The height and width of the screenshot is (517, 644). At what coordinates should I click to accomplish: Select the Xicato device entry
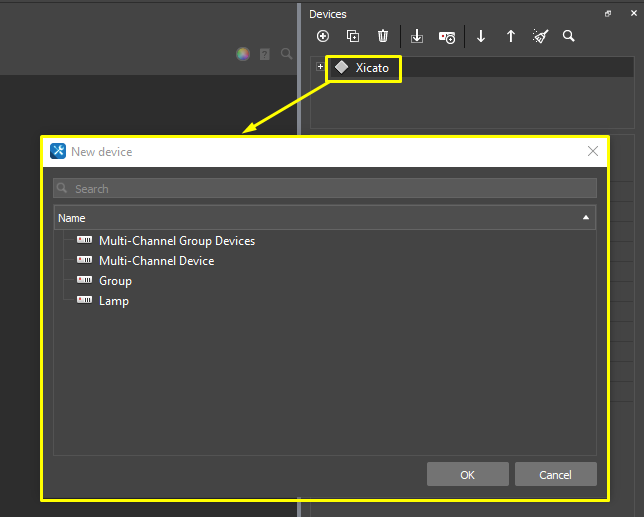[372, 68]
